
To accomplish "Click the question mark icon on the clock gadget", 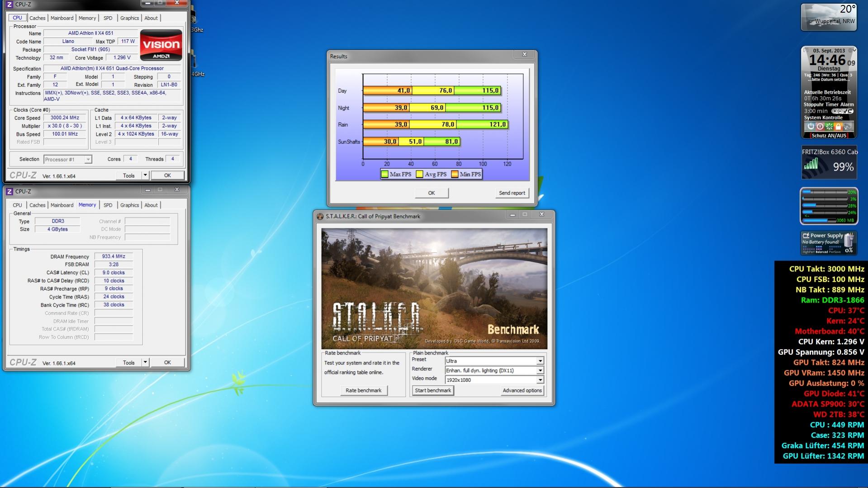I will tap(806, 51).
